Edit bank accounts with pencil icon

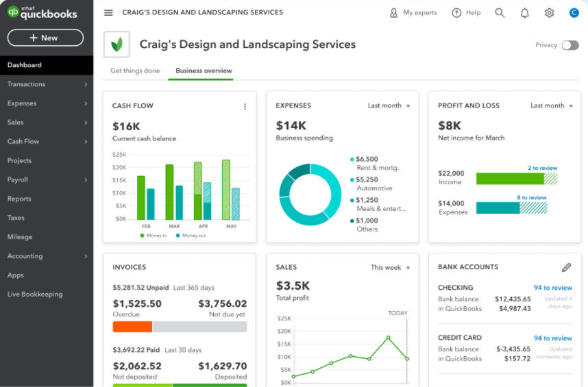(x=566, y=268)
